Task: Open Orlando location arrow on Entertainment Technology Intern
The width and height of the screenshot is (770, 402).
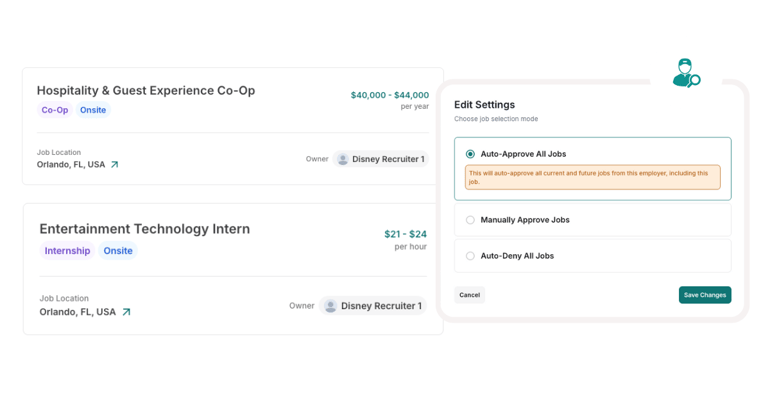Action: [x=126, y=312]
